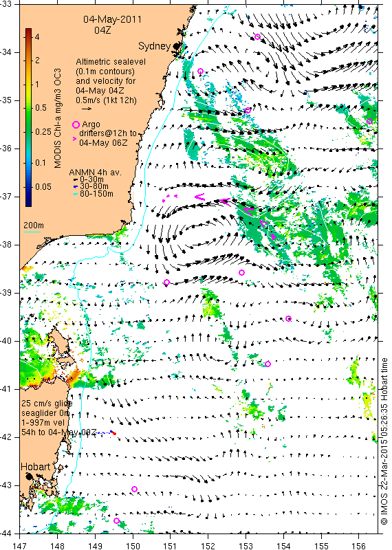Screen dimensions: 392x550
Task: Click the '30-80m' depth label
Action: click(x=94, y=186)
